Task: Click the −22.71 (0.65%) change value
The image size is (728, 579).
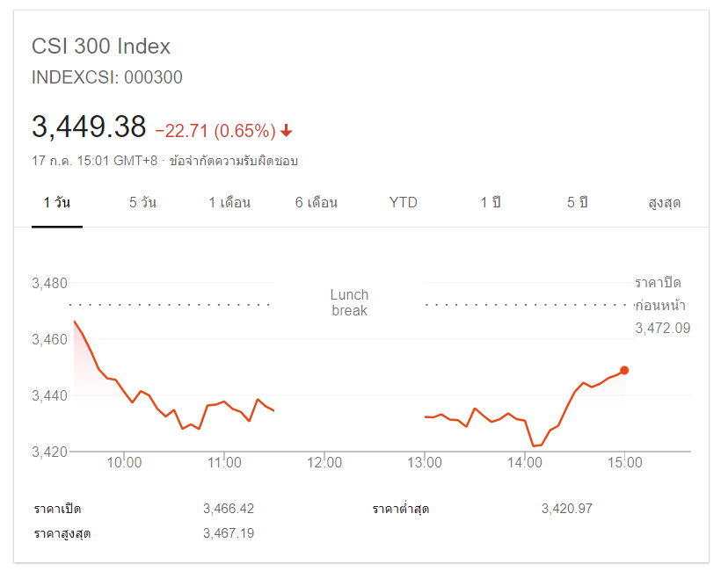Action: (215, 131)
